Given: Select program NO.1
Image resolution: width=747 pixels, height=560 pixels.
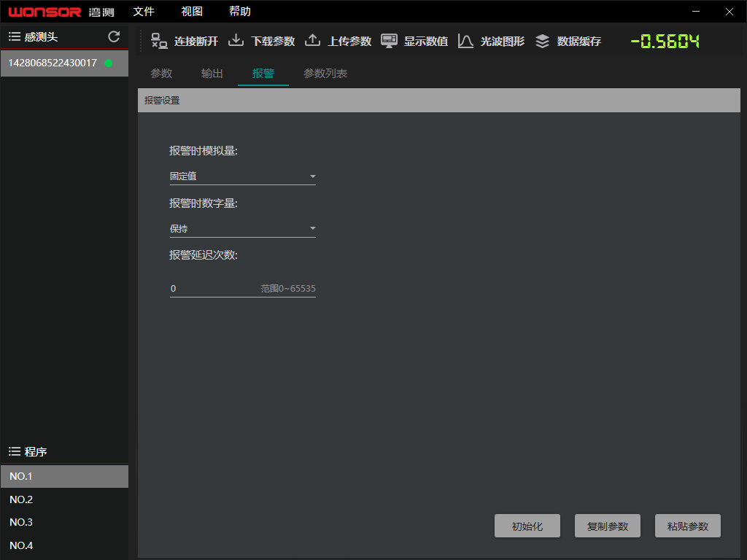Looking at the screenshot, I should [64, 476].
